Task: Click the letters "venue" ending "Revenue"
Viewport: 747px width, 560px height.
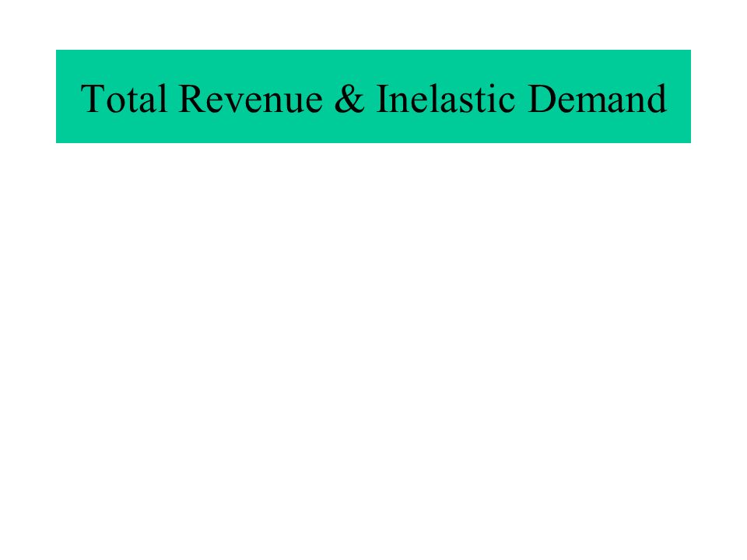Action: [273, 103]
